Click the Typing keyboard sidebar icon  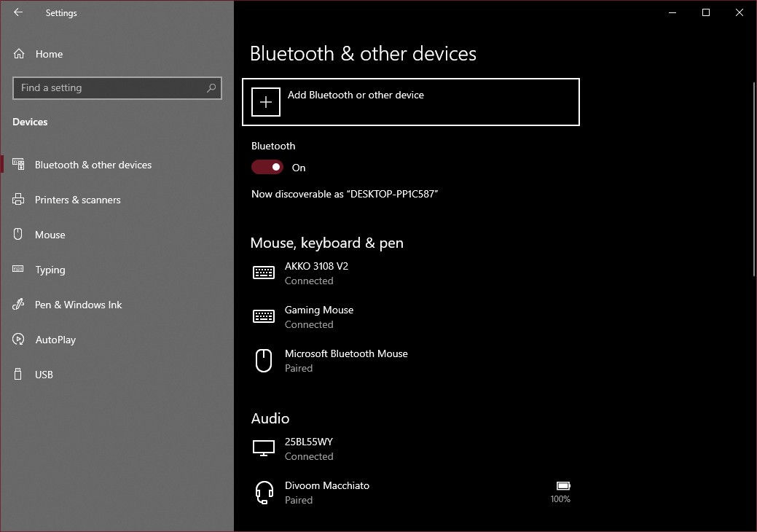[18, 269]
